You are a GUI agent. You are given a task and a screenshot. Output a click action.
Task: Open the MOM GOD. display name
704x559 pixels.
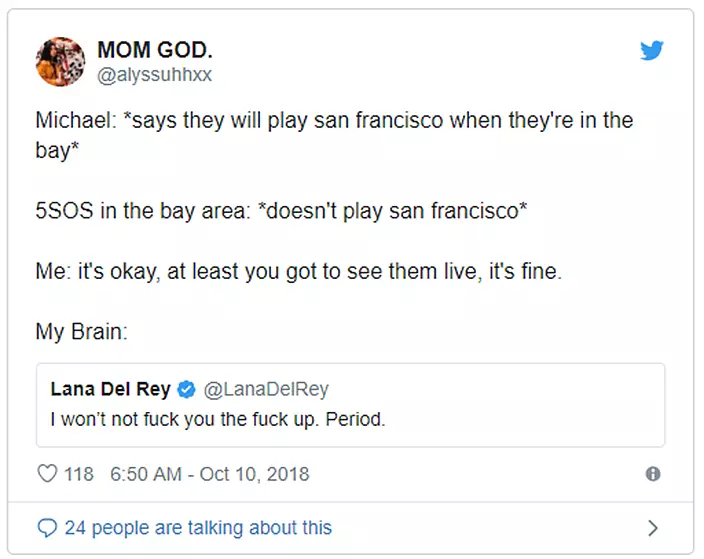tap(155, 51)
